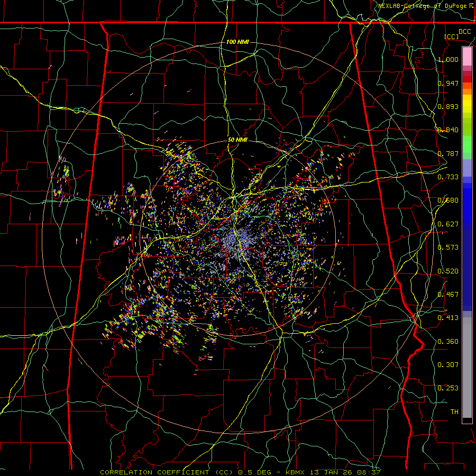
Task: Click the CORRELATION COEFFICIENT (CC) title text
Action: click(x=167, y=472)
